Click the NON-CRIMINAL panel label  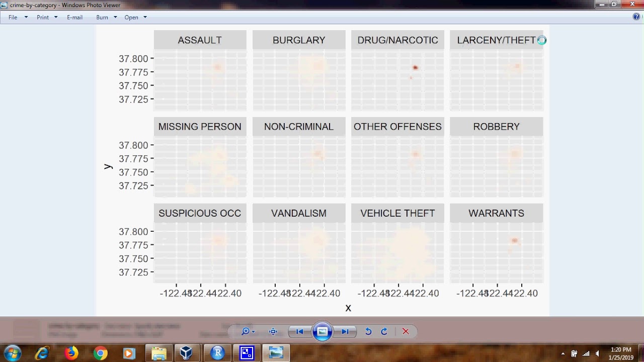click(299, 127)
